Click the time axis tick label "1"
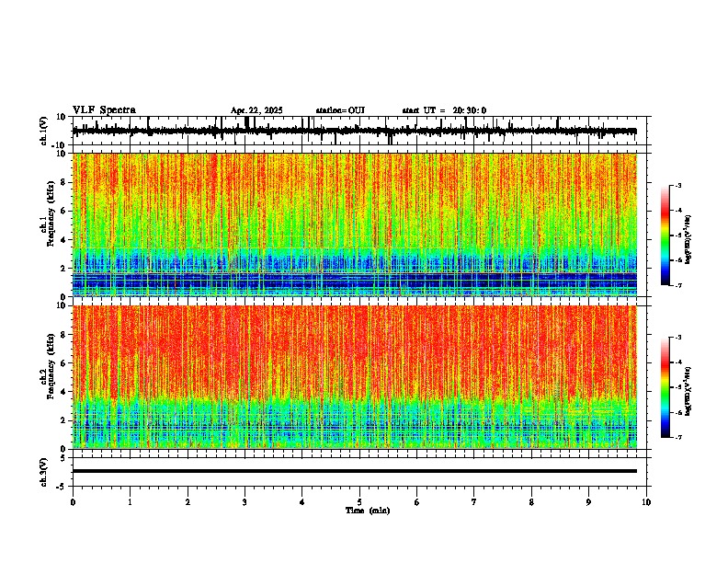The height and width of the screenshot is (563, 728). [130, 502]
